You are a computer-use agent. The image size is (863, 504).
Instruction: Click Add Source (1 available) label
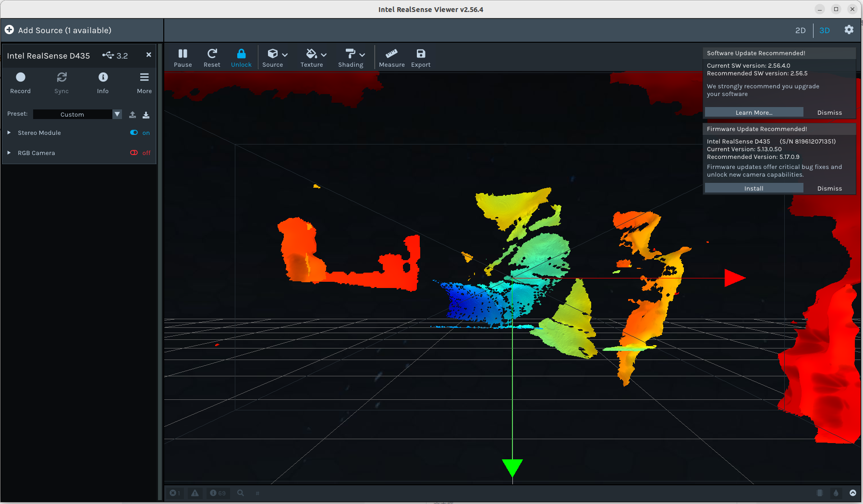point(65,30)
